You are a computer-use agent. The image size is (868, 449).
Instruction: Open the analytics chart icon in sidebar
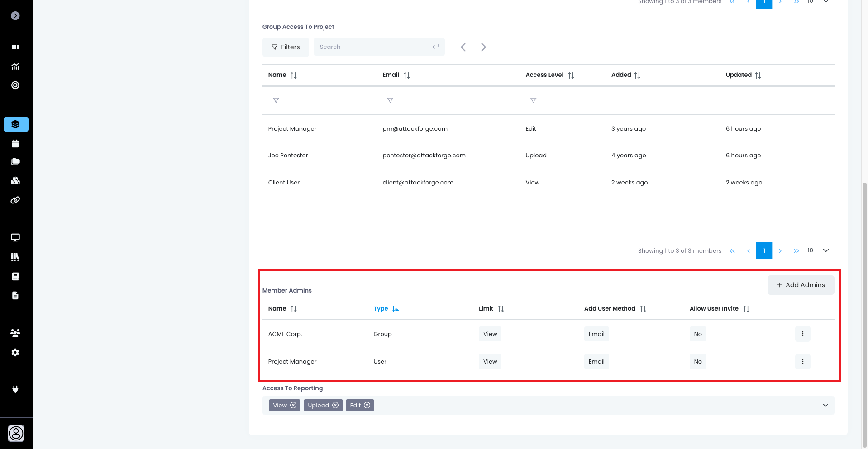click(15, 66)
